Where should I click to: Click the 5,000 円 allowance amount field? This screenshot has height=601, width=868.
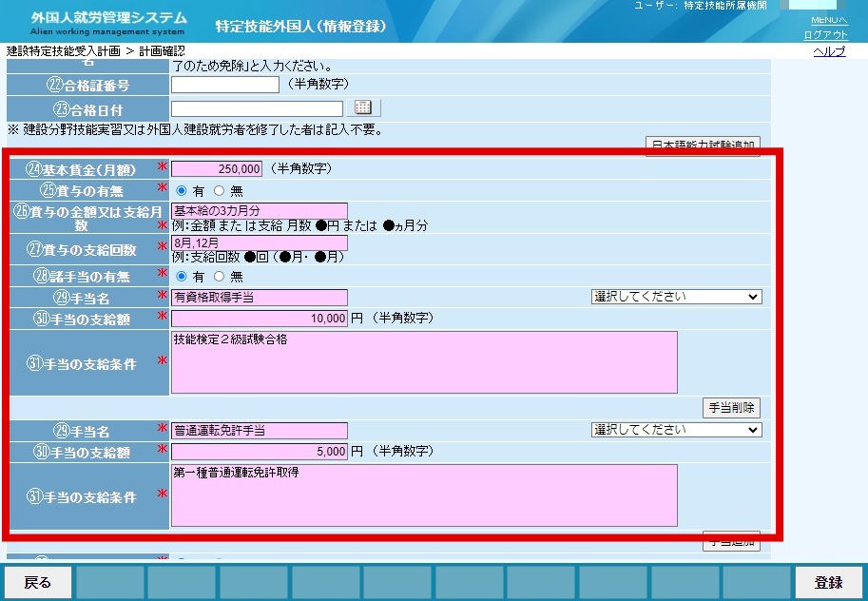click(260, 452)
